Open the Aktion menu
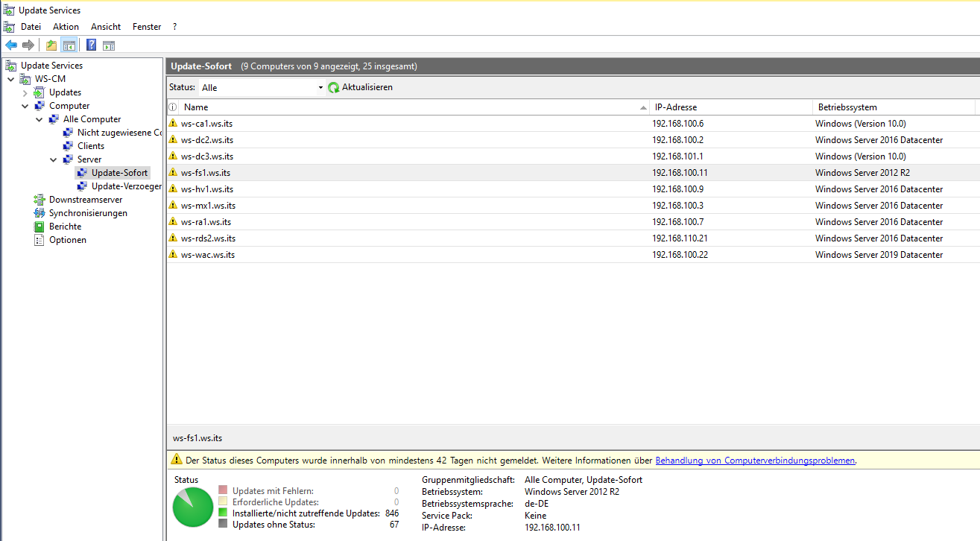 tap(66, 27)
